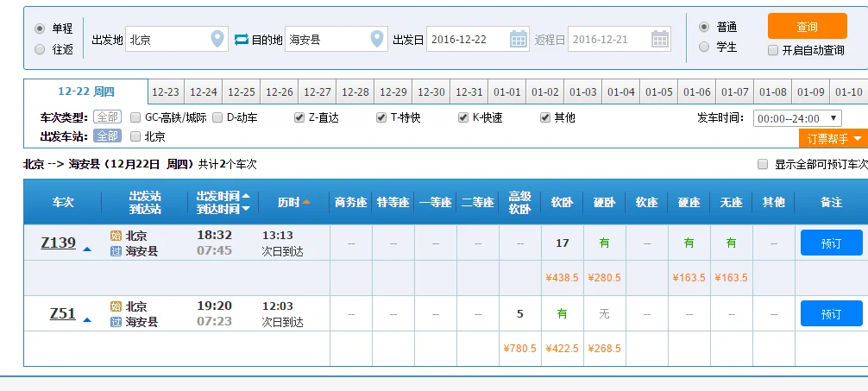This screenshot has height=391, width=868.
Task: Switch to the 12-31 date tab
Action: click(469, 92)
